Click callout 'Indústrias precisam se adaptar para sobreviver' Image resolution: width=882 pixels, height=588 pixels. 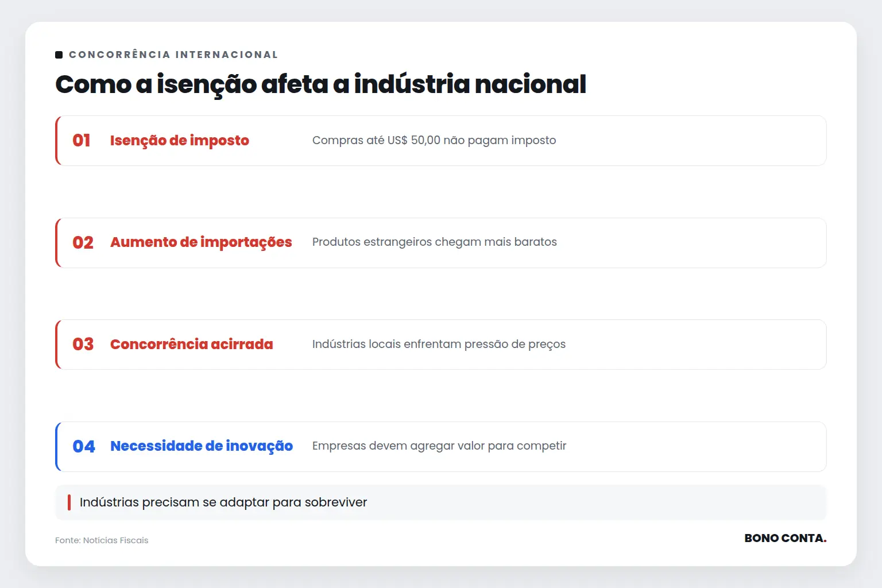(x=440, y=502)
